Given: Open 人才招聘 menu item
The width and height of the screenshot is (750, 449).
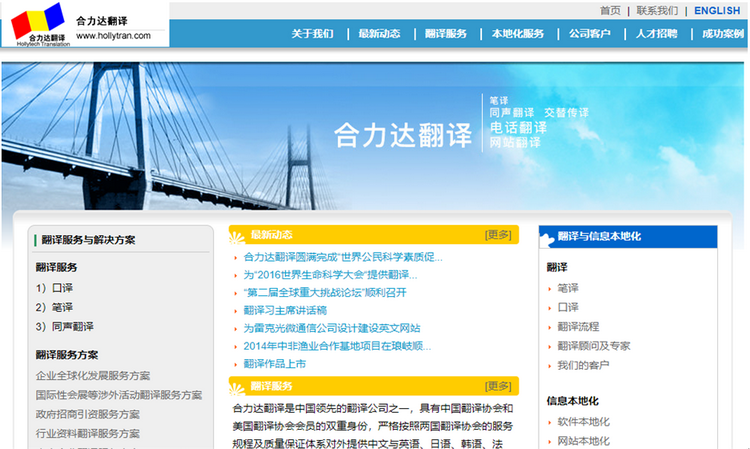Looking at the screenshot, I should coord(657,33).
